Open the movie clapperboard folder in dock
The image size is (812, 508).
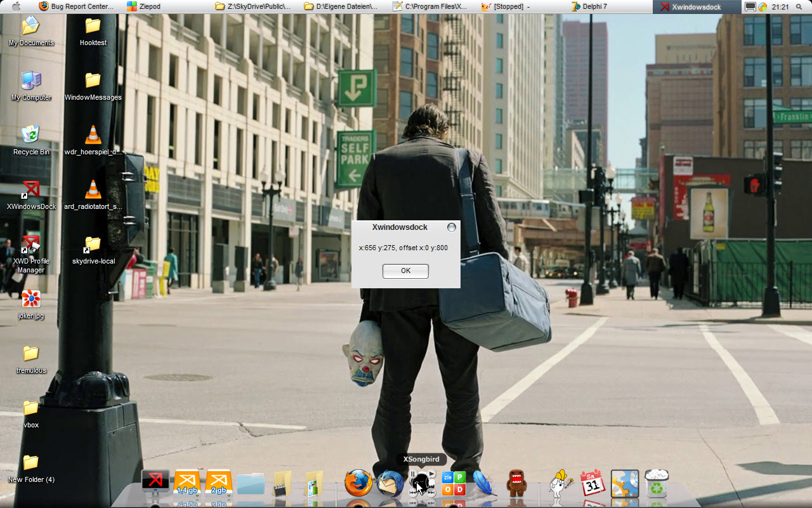click(x=282, y=483)
